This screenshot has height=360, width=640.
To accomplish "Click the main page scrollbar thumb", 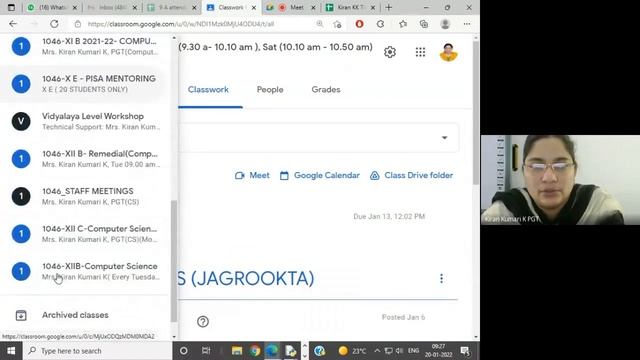I will [x=476, y=112].
